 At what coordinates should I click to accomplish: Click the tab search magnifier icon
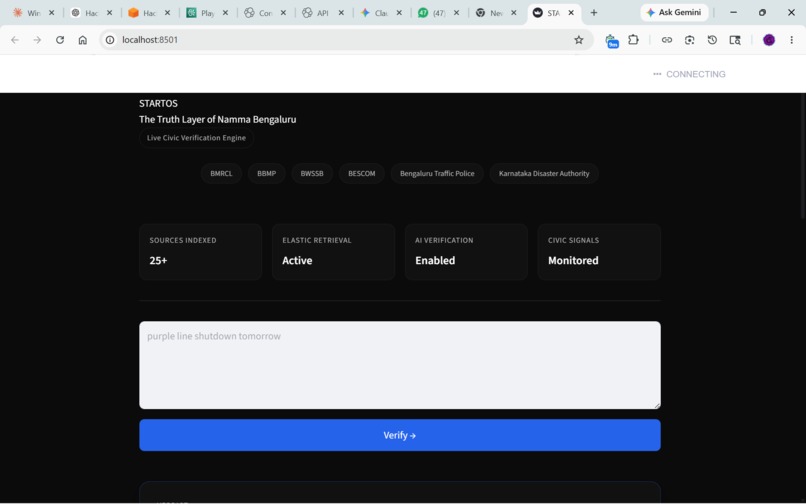(735, 40)
